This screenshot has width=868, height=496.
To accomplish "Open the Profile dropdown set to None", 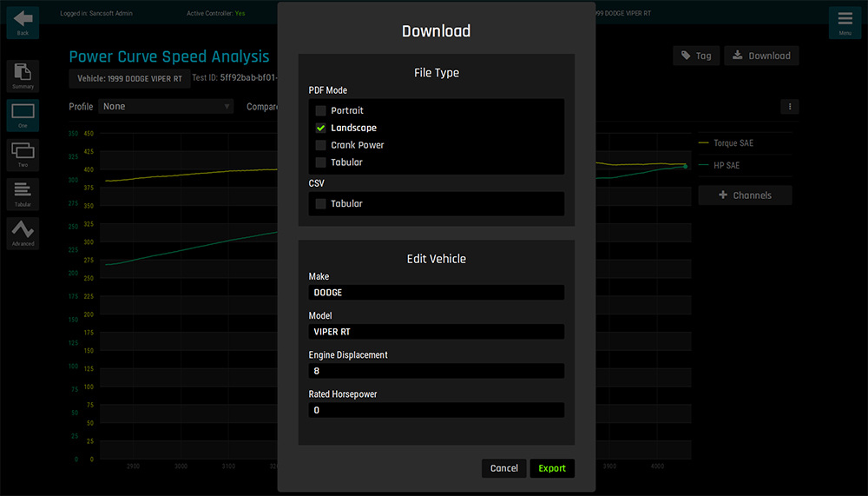I will pos(166,106).
